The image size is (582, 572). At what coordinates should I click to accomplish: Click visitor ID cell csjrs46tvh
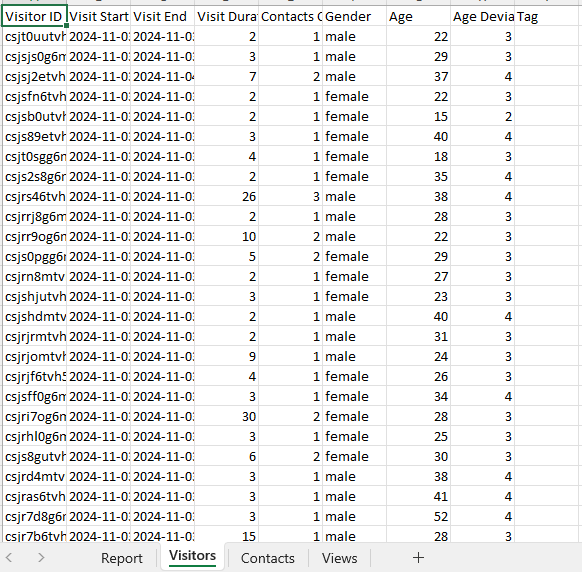[34, 196]
